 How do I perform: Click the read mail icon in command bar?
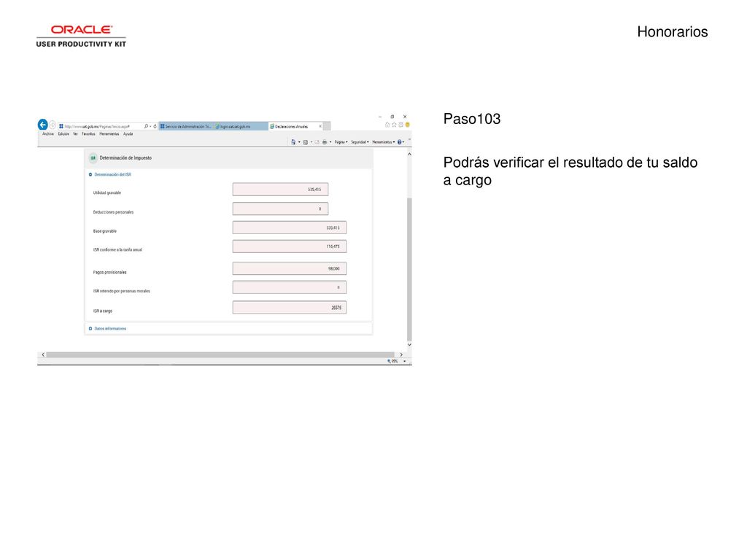click(317, 142)
